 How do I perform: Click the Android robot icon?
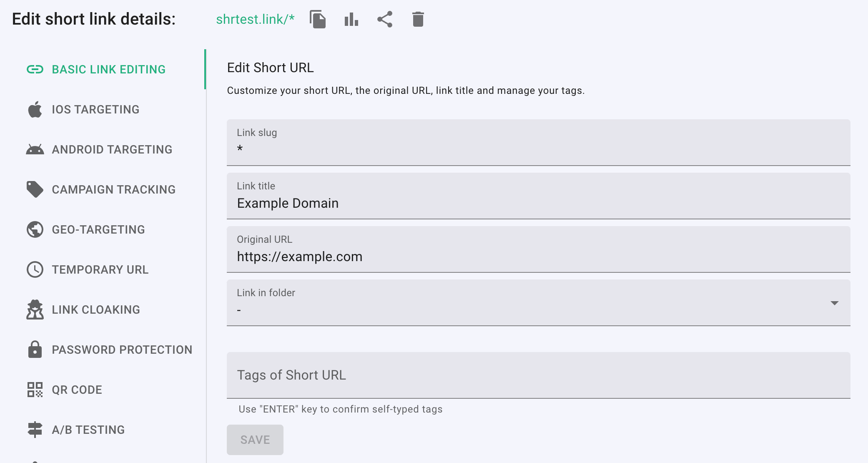coord(35,149)
